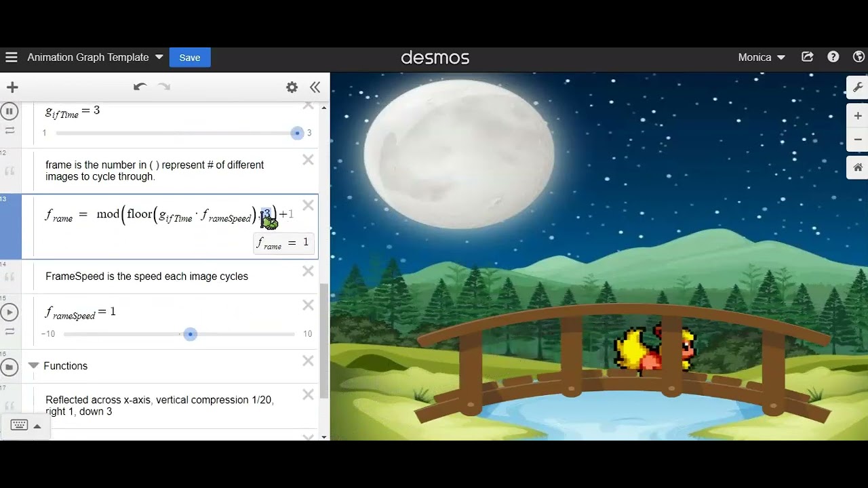The width and height of the screenshot is (868, 488).
Task: Open the Graph Settings wrench icon
Action: point(857,87)
